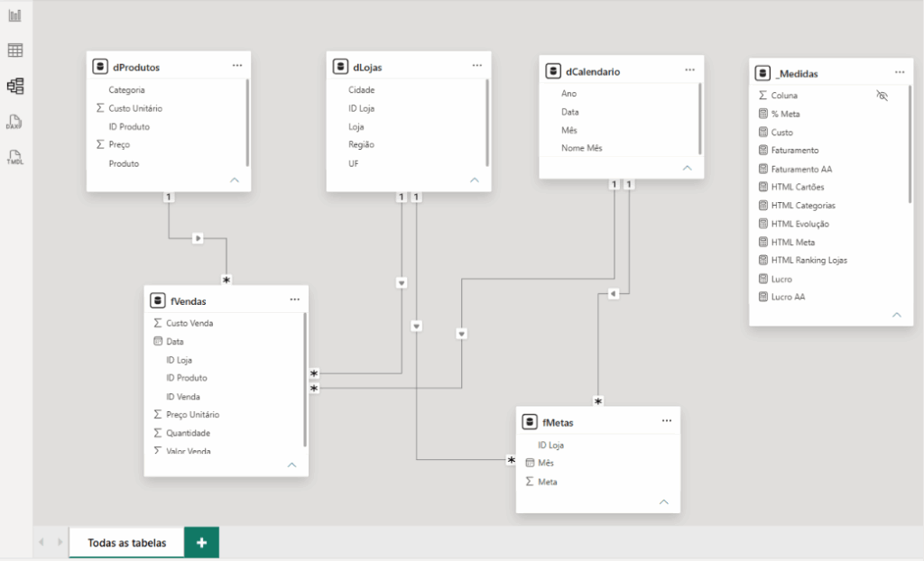The width and height of the screenshot is (924, 561).
Task: Select ID Venda field in fVendas
Action: pyautogui.click(x=182, y=397)
